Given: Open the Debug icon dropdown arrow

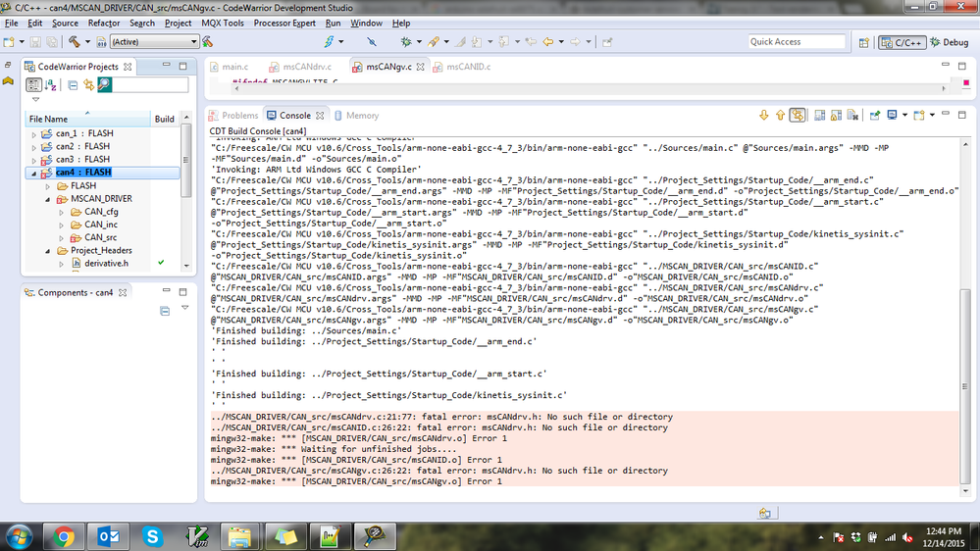Looking at the screenshot, I should [x=419, y=42].
